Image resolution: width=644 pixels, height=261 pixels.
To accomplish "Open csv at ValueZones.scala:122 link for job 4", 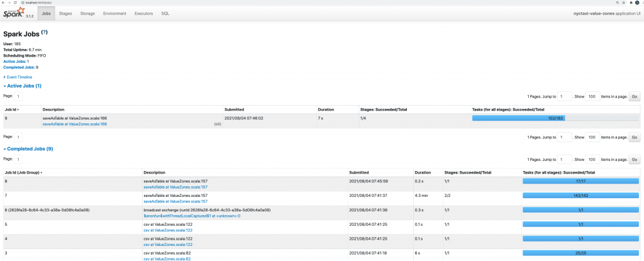I will coord(168,245).
